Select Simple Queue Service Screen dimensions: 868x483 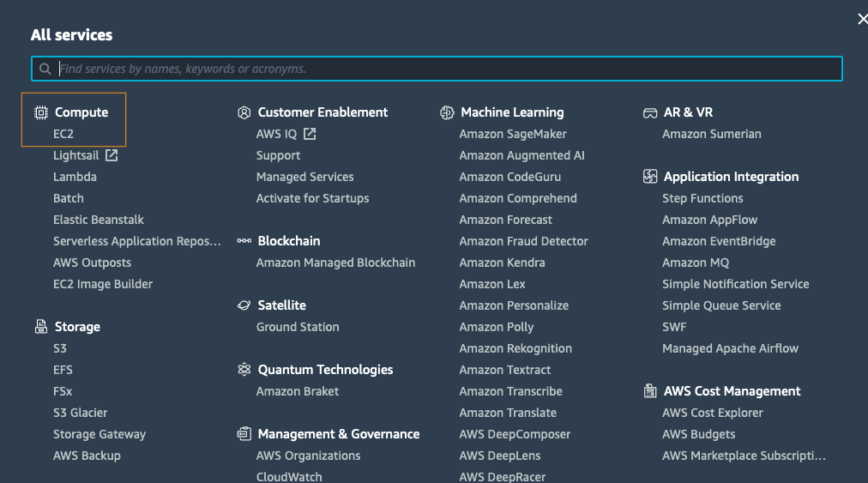pyautogui.click(x=721, y=305)
